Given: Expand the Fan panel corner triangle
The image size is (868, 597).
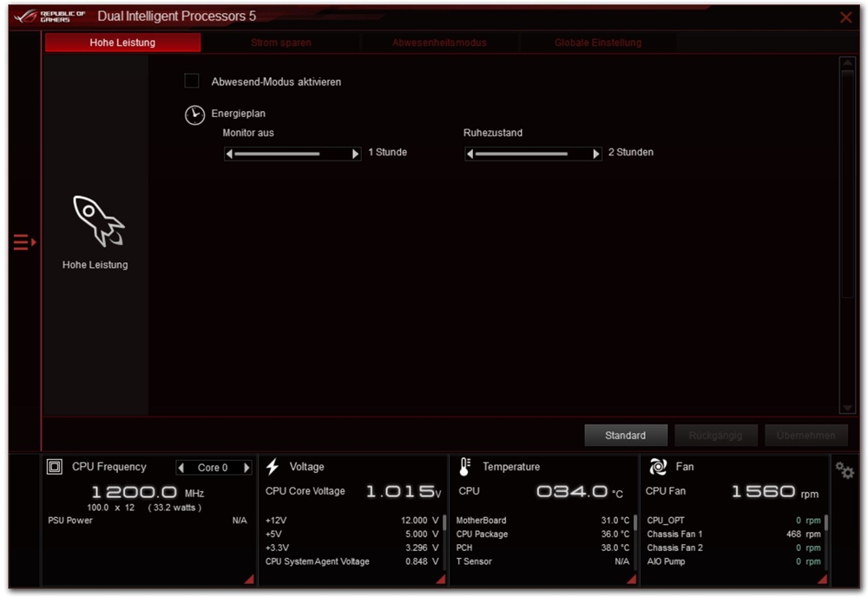Looking at the screenshot, I should point(823,580).
